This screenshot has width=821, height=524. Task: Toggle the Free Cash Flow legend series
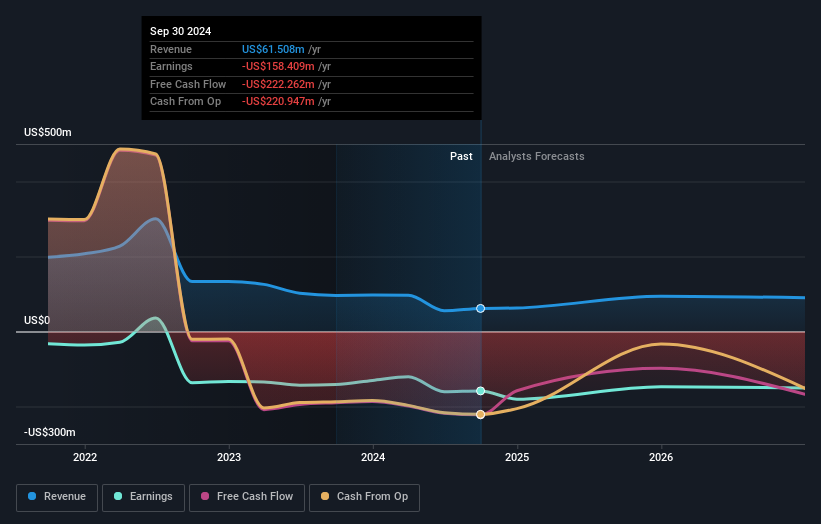[247, 497]
